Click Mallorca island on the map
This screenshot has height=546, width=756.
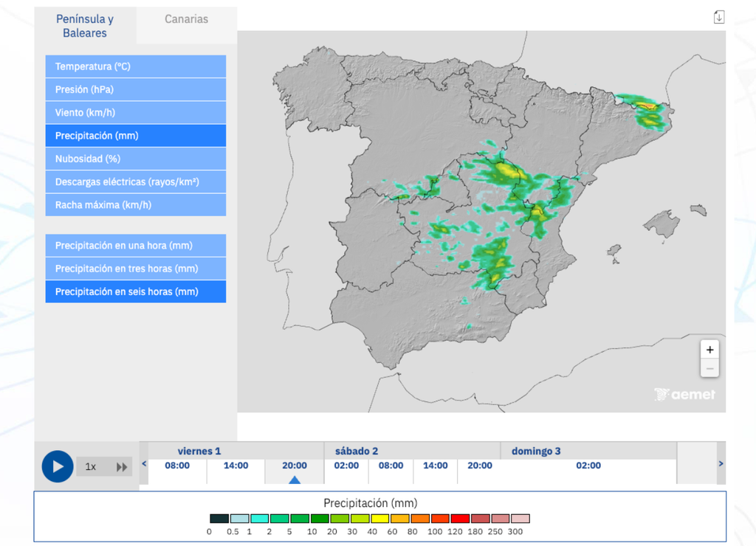pos(661,224)
